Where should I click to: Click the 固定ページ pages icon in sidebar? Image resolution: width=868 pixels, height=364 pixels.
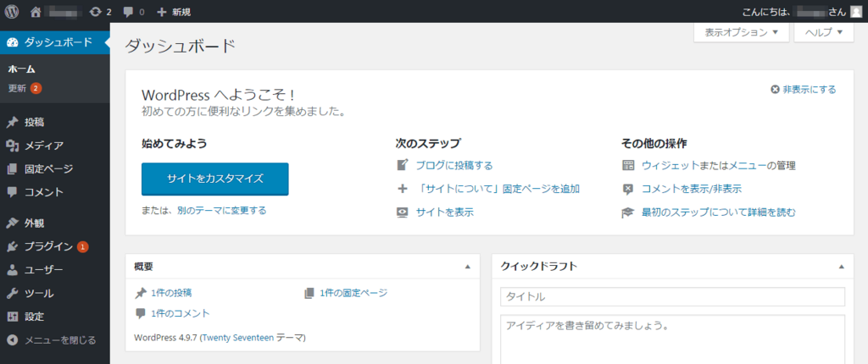coord(13,168)
